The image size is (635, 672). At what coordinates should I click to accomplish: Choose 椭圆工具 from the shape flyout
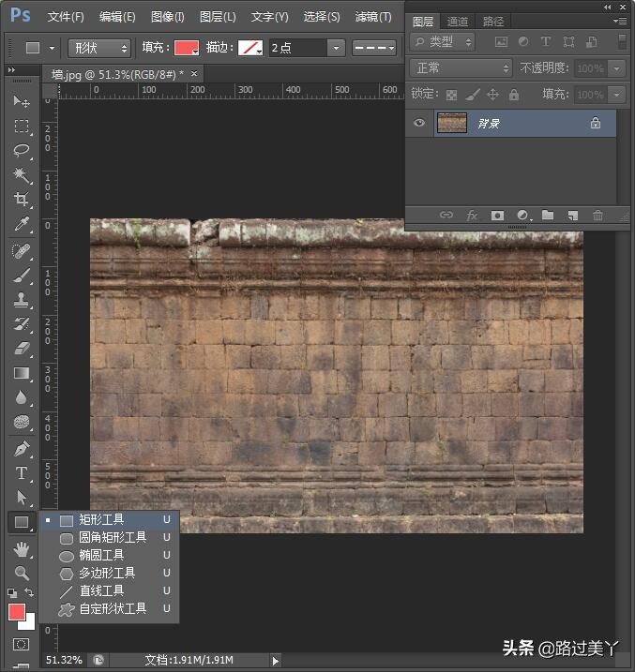click(101, 555)
